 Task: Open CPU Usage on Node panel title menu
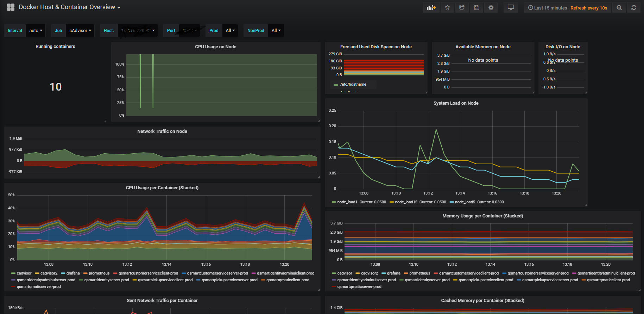215,47
